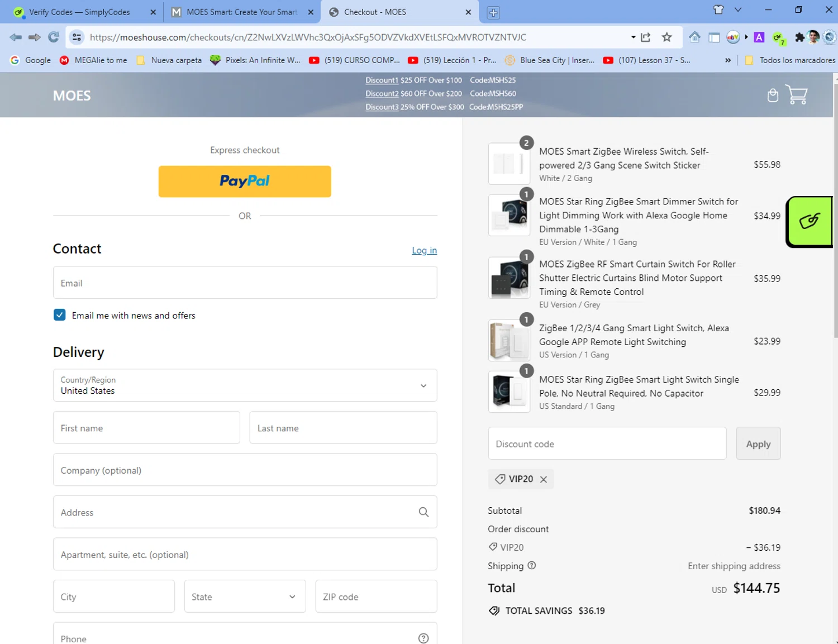Focus the City field
Viewport: 838px width, 644px height.
pos(114,597)
